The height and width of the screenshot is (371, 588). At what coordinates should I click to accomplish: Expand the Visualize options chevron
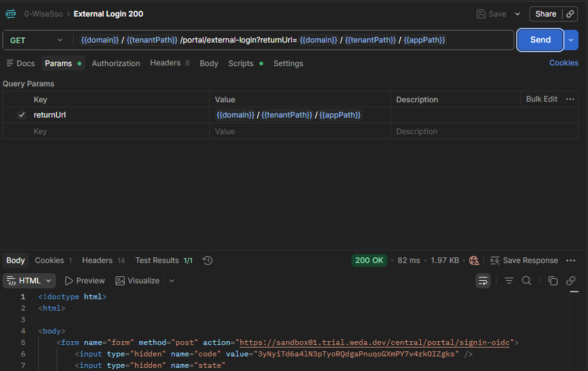coord(172,281)
